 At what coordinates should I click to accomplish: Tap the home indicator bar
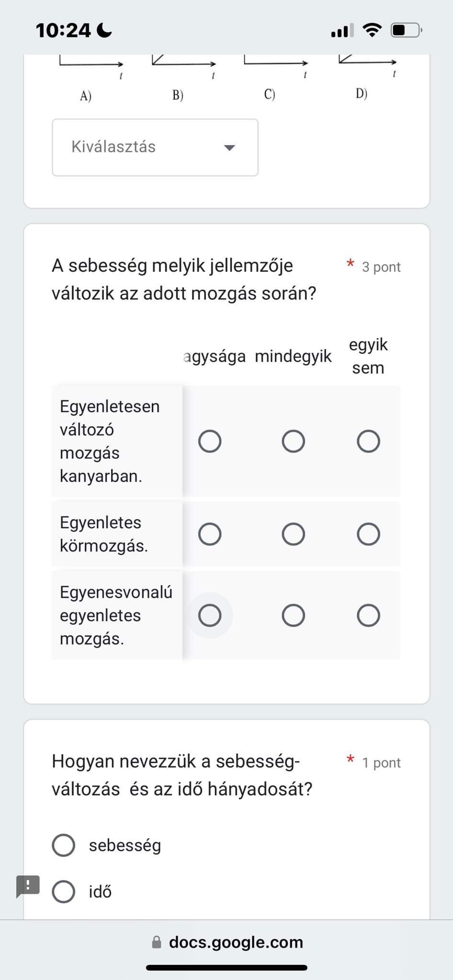tap(226, 968)
